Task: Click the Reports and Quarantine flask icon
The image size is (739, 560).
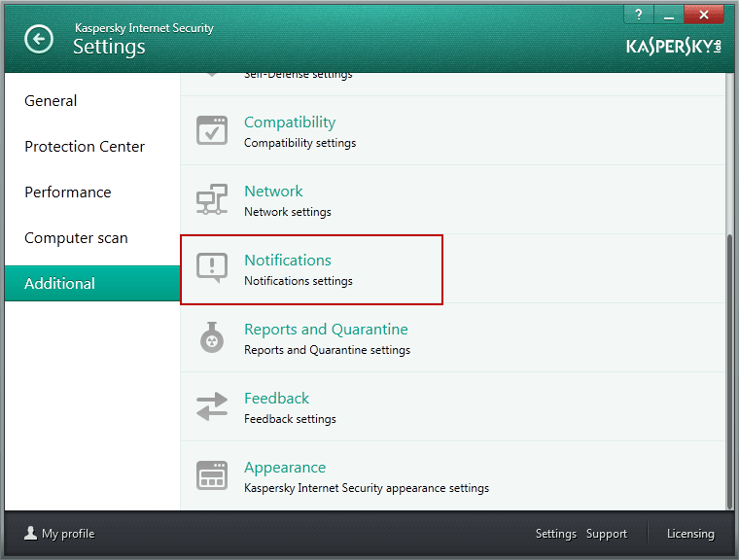Action: [212, 337]
